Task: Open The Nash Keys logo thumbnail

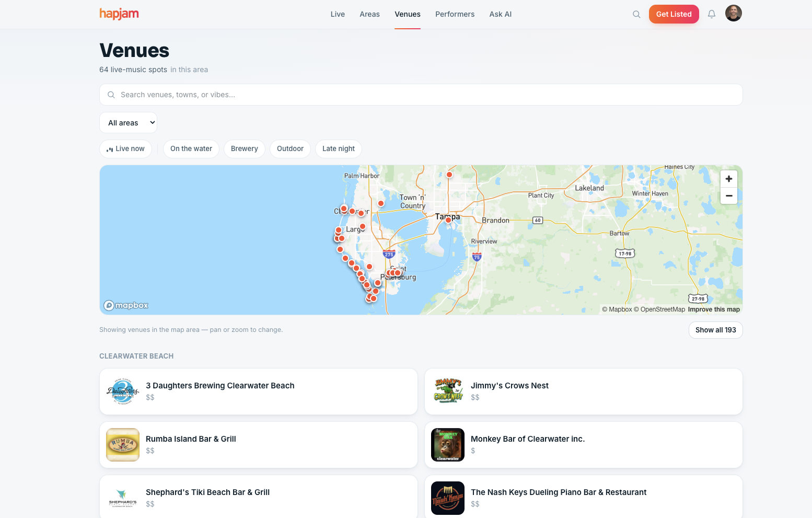Action: pos(448,498)
